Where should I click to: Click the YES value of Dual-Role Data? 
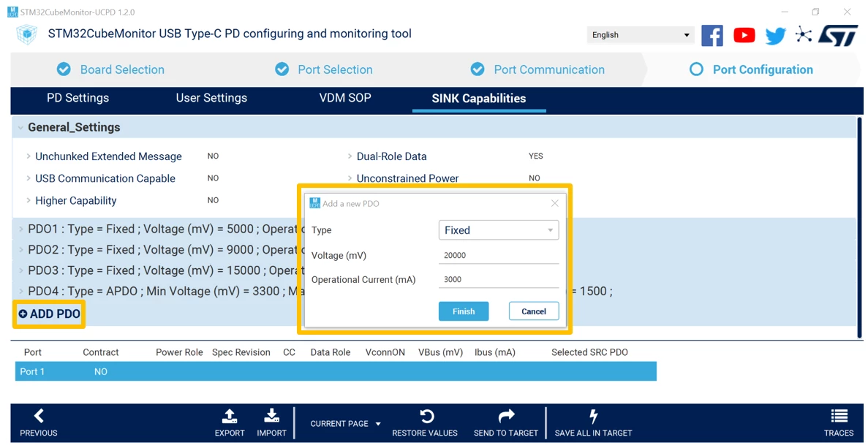click(x=536, y=156)
